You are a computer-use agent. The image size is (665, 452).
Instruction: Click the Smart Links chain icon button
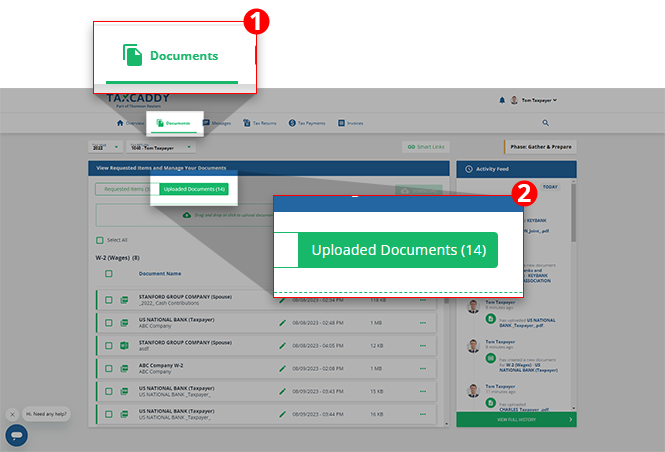(x=426, y=147)
